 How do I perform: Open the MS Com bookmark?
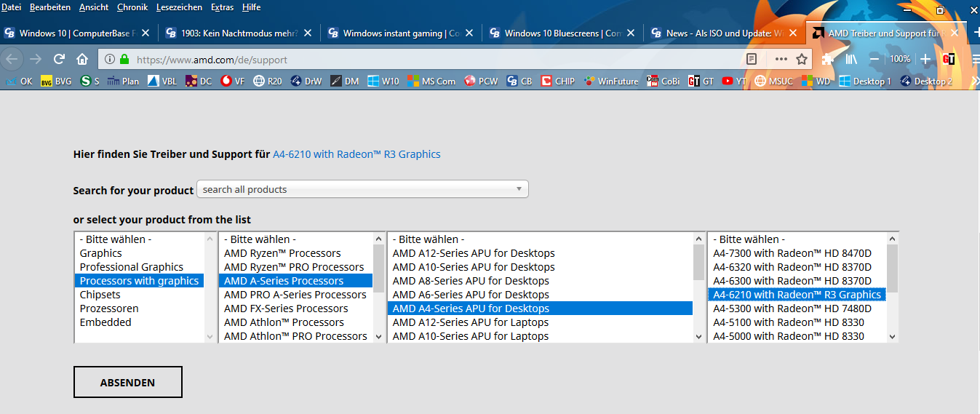431,81
